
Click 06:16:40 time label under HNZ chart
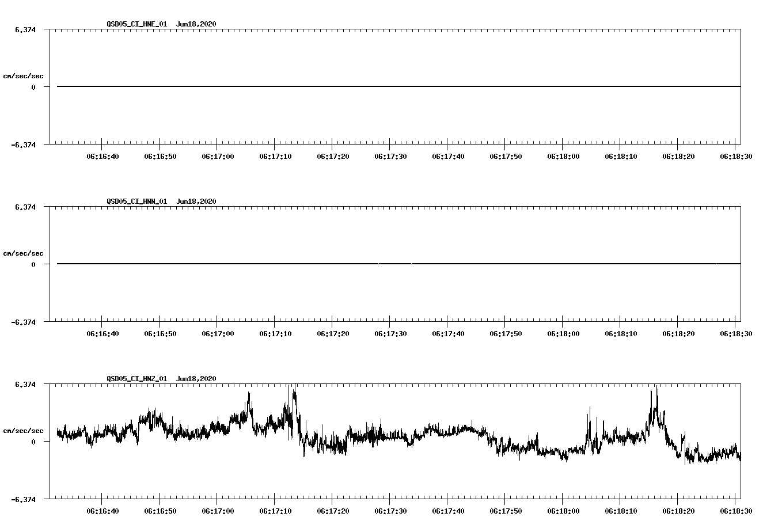click(x=103, y=511)
